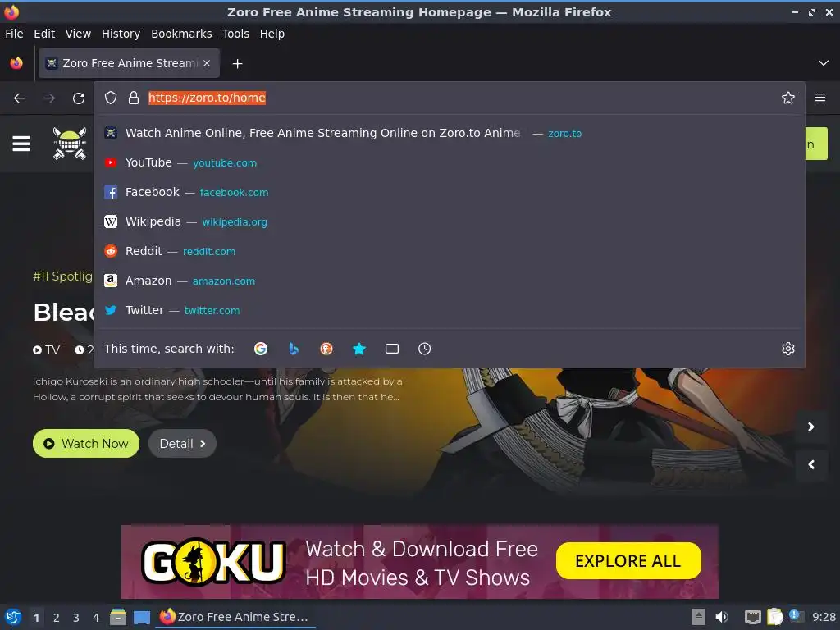Show site security info via padlock icon
This screenshot has height=630, width=840.
pyautogui.click(x=134, y=98)
